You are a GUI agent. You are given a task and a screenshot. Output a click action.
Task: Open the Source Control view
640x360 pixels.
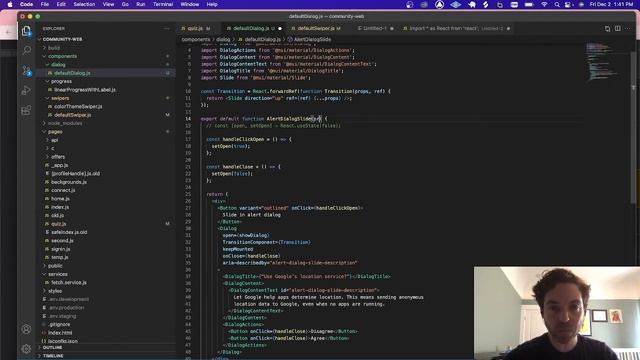click(x=26, y=71)
